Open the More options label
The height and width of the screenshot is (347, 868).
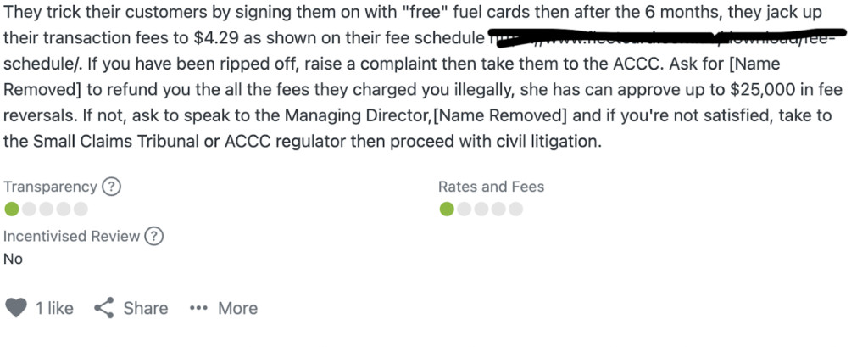238,308
